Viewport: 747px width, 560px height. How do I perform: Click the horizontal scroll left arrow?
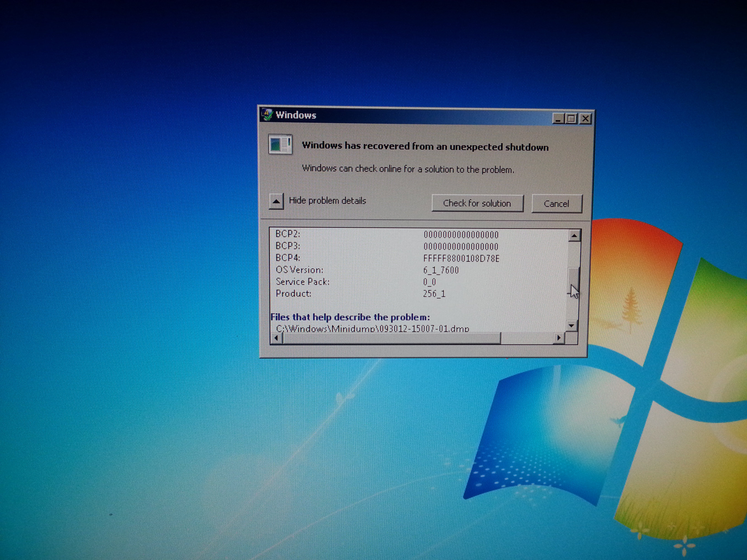point(277,338)
